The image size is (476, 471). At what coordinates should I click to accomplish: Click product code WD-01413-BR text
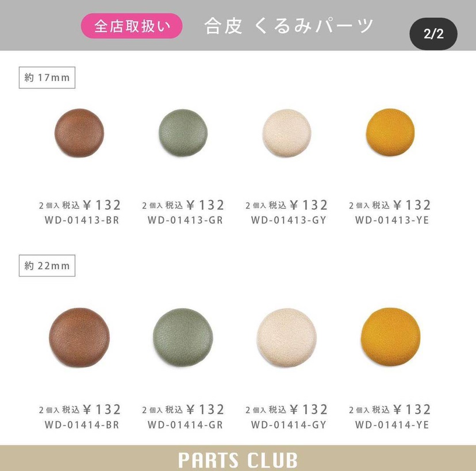[82, 220]
